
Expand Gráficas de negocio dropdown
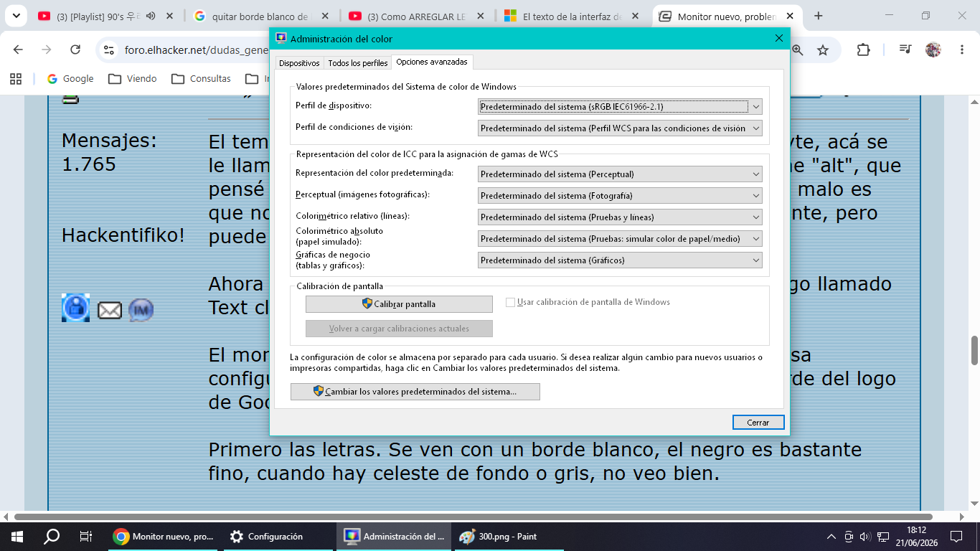pyautogui.click(x=620, y=260)
